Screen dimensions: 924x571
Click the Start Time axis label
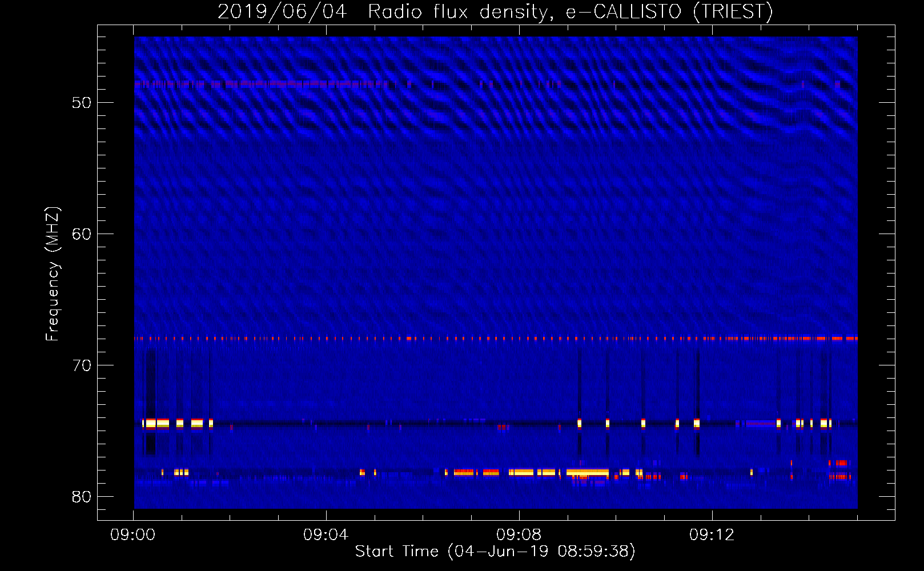point(495,552)
